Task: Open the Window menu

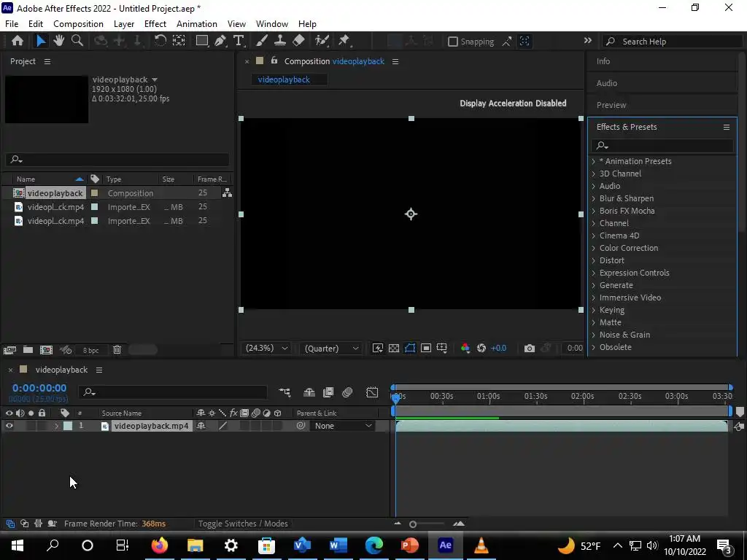Action: (272, 24)
